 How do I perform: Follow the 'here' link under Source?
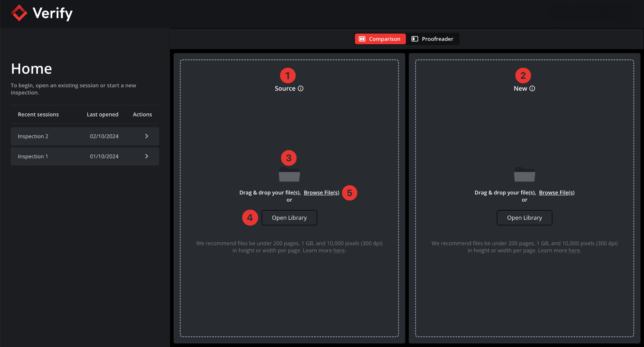pyautogui.click(x=339, y=250)
